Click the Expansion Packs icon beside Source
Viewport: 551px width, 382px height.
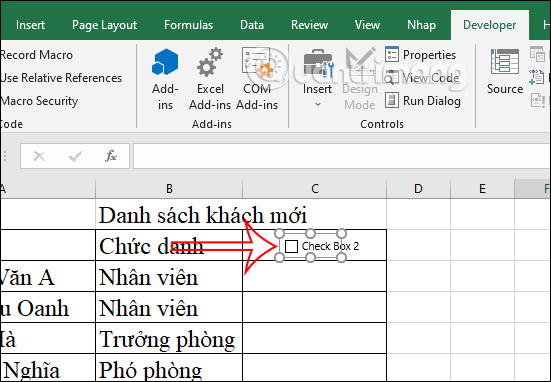pyautogui.click(x=537, y=77)
